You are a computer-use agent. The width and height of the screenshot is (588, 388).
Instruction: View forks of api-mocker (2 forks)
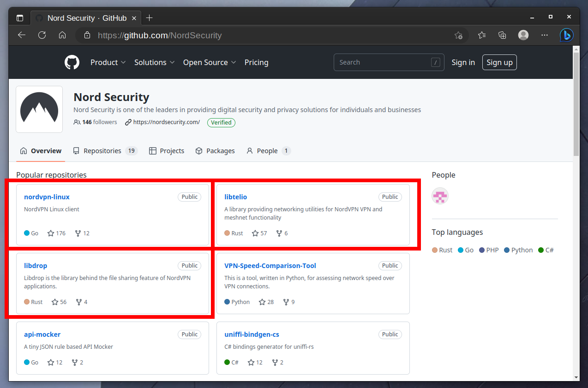[x=78, y=362]
